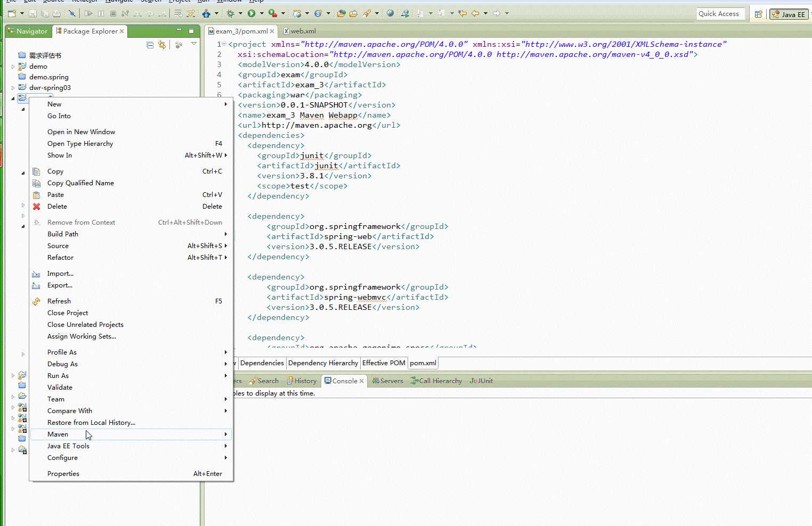Screen dimensions: 812x526
Task: Open the New wizard dropdown arrow
Action: click(22, 13)
